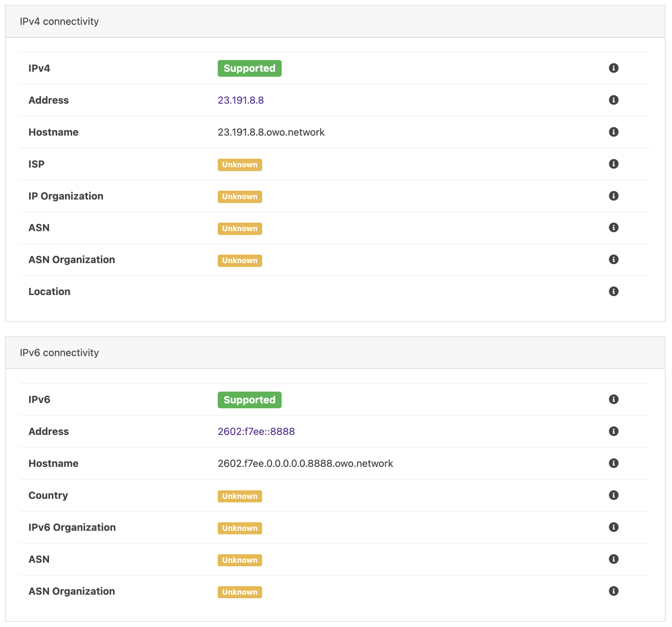Click the ISP row label
The width and height of the screenshot is (672, 627).
point(37,164)
